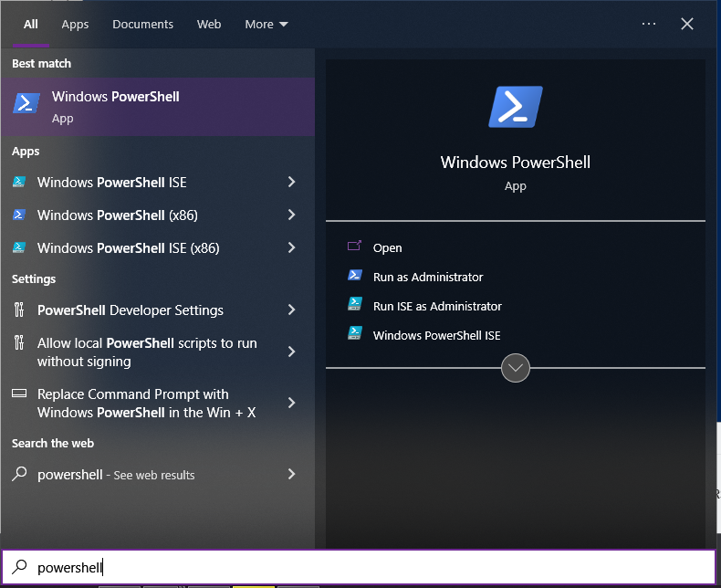
Task: Expand Windows PowerShell ISE (x86) result arrow
Action: pyautogui.click(x=291, y=247)
